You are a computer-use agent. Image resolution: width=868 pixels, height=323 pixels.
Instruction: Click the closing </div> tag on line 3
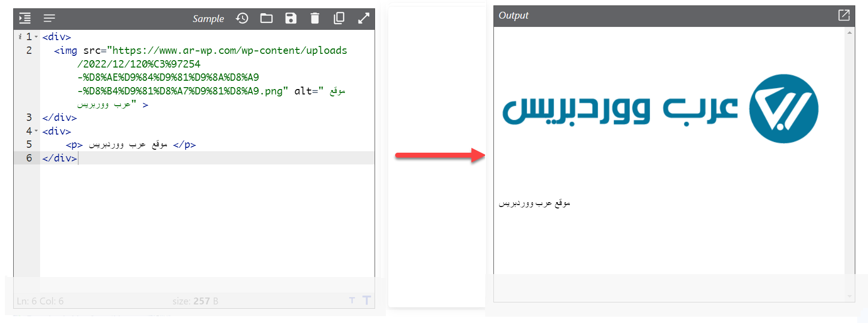[x=60, y=117]
